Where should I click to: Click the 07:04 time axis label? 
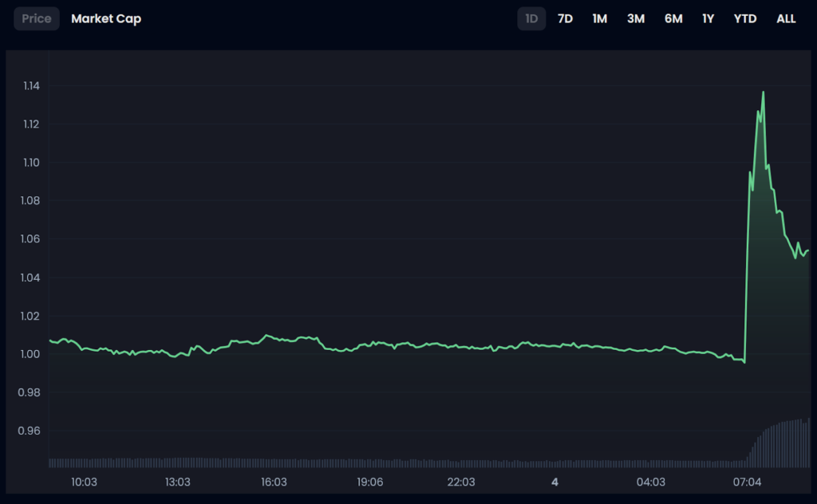[748, 482]
